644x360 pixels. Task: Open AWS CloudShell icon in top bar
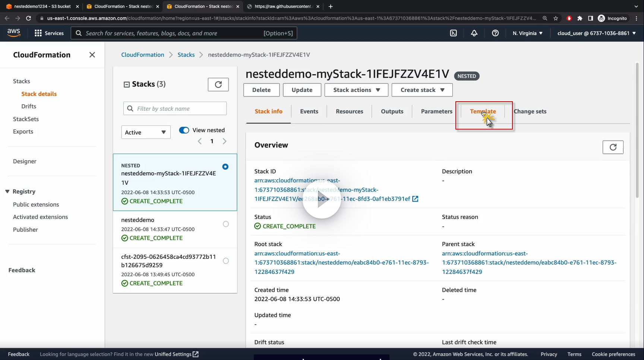click(x=453, y=33)
